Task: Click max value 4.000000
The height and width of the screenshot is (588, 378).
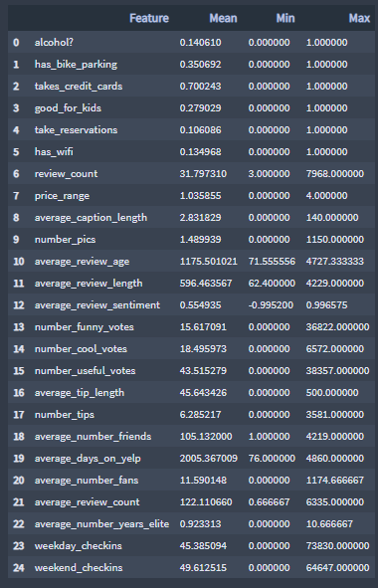Action: (x=326, y=196)
